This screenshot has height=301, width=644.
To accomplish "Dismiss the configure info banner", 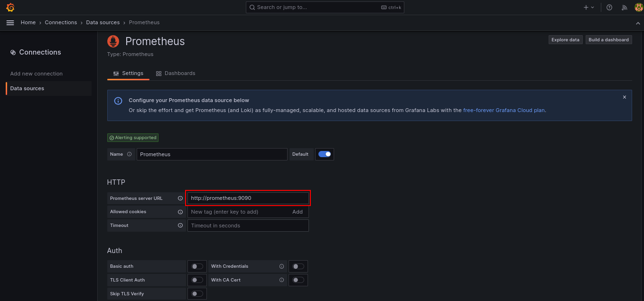I will tap(624, 97).
